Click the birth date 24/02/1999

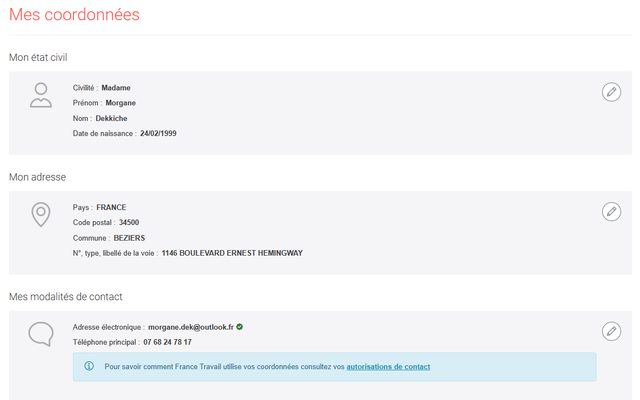pyautogui.click(x=158, y=133)
